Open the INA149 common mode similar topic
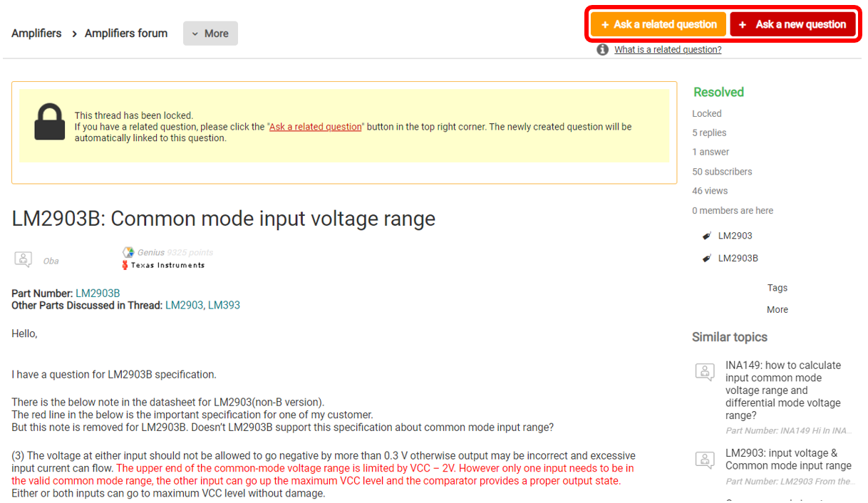 [783, 390]
